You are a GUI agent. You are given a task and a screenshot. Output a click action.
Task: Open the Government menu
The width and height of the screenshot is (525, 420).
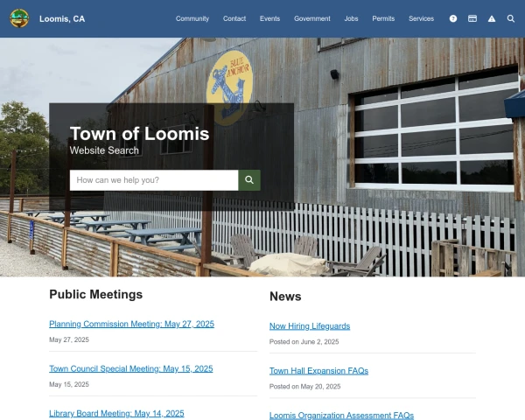pyautogui.click(x=312, y=18)
